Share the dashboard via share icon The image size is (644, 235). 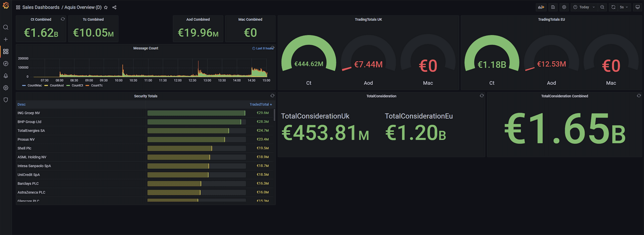pos(114,7)
